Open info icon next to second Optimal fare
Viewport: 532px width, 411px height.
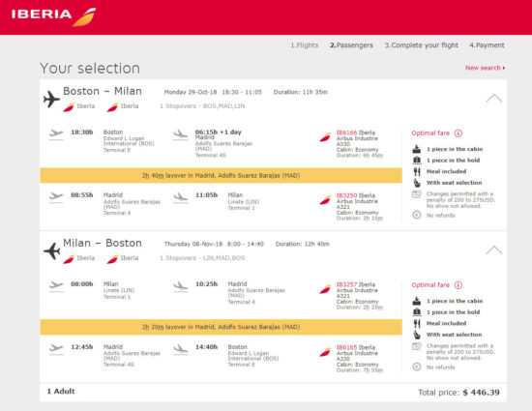[x=458, y=285]
